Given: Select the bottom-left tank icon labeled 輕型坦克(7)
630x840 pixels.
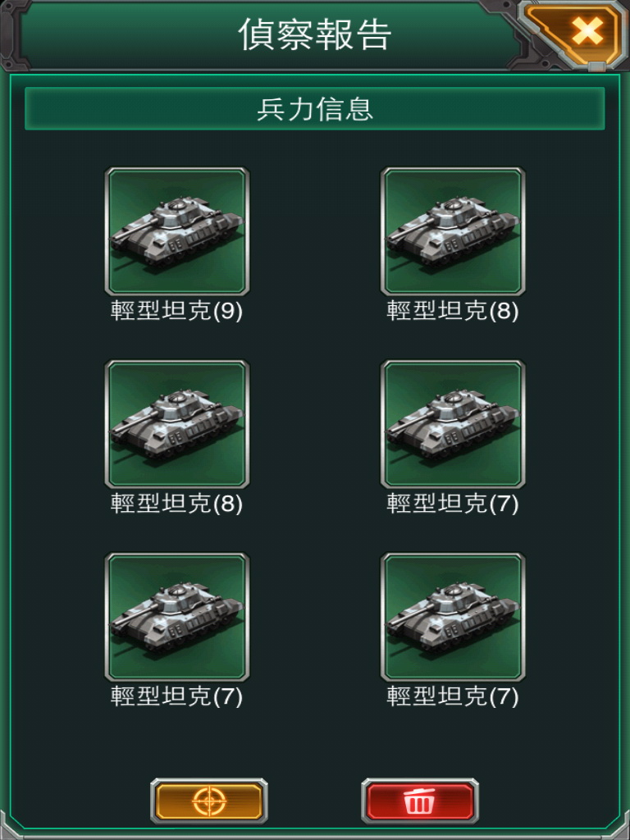Looking at the screenshot, I should pyautogui.click(x=177, y=617).
